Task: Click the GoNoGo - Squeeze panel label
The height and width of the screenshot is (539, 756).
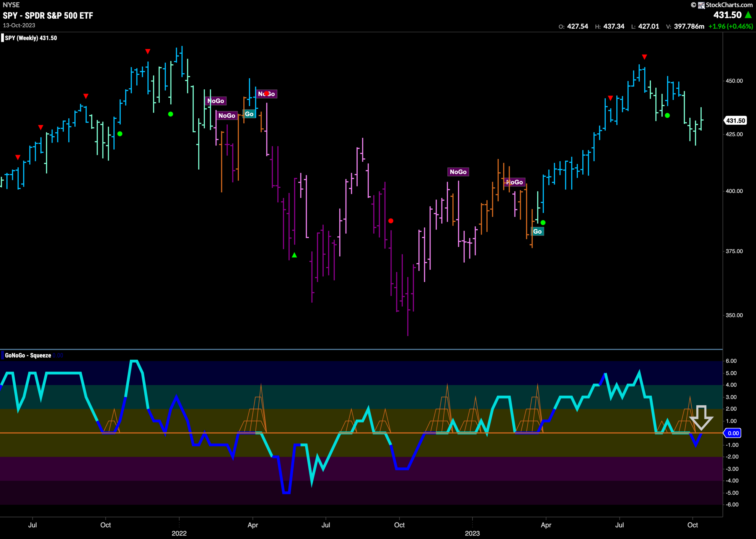Action: pos(28,355)
